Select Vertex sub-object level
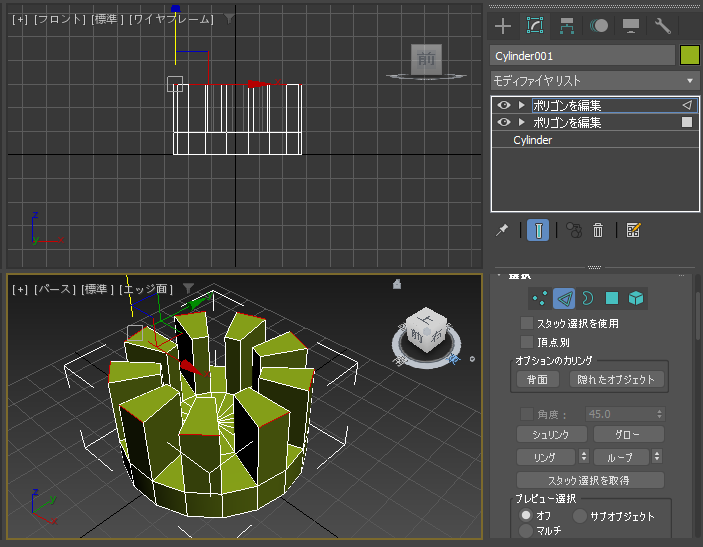Screen dimensions: 703x547 tap(540, 298)
